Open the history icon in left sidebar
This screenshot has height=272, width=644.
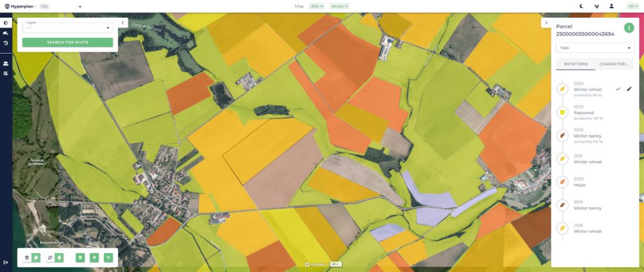[x=6, y=43]
